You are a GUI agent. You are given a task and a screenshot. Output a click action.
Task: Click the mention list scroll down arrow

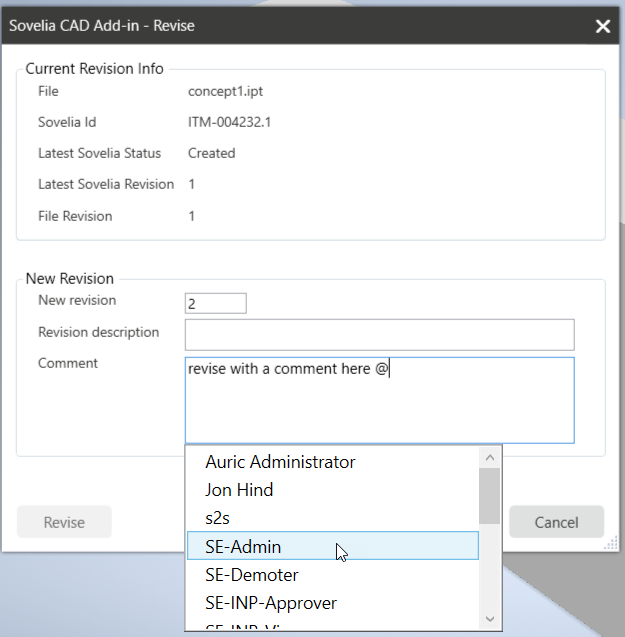pyautogui.click(x=490, y=619)
